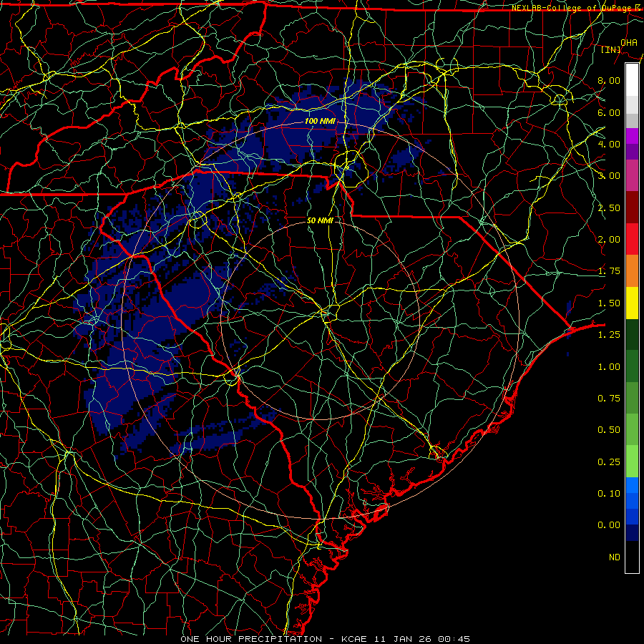
Task: Click the ND legend label
Action: coord(615,557)
